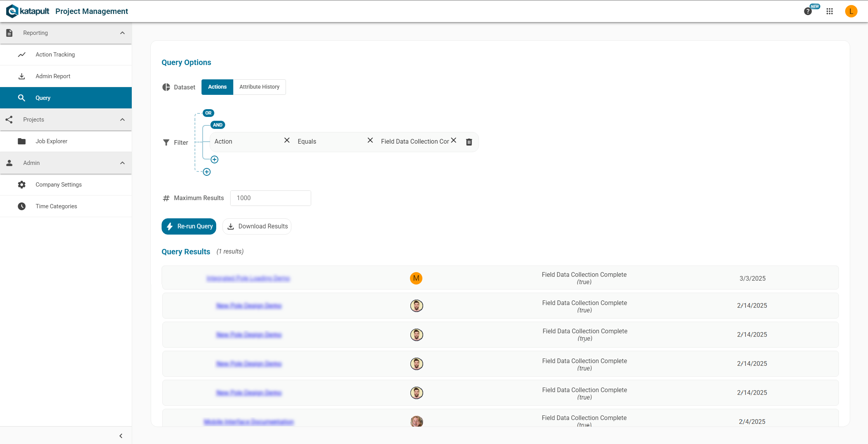This screenshot has height=444, width=868.
Task: Toggle the AND logic badge
Action: 217,125
